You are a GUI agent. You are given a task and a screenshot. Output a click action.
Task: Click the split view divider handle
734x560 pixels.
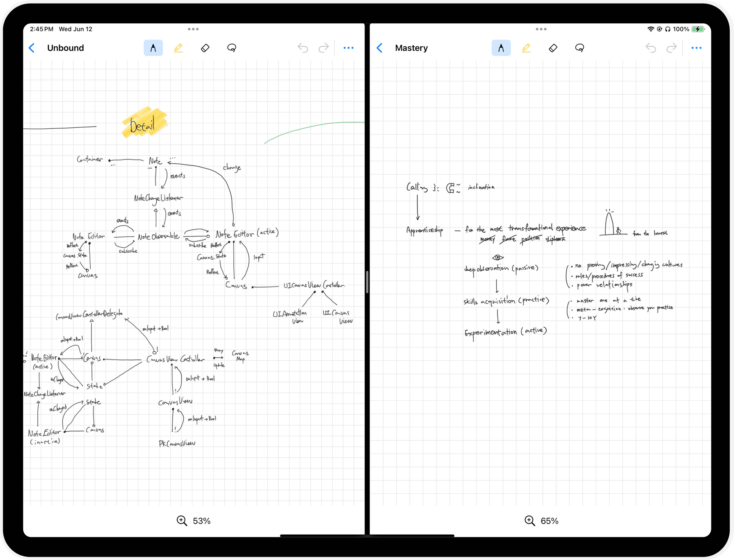(367, 282)
